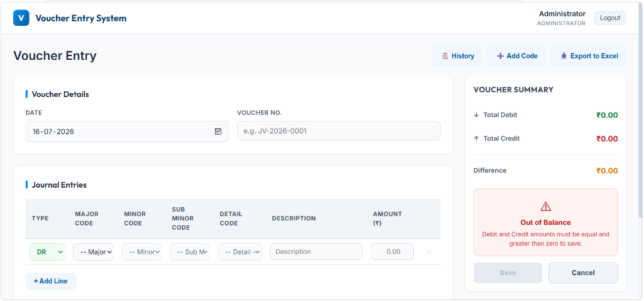Click the Out of Balance message title
The width and height of the screenshot is (644, 301).
[x=545, y=222]
